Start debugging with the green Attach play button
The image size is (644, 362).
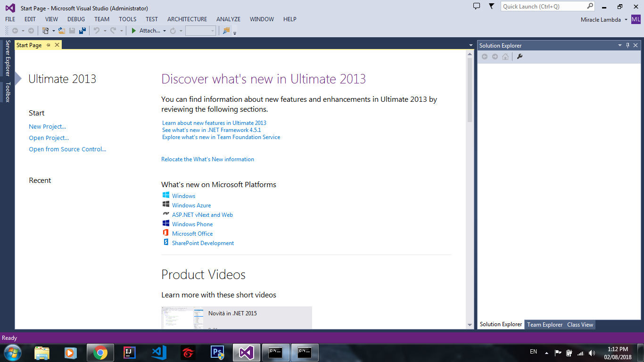coord(134,31)
